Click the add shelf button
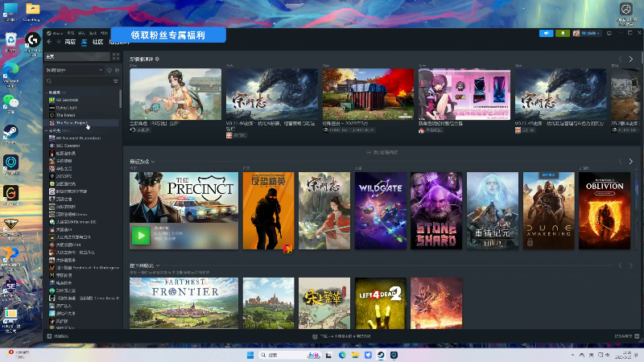644x362 pixels. tap(382, 153)
